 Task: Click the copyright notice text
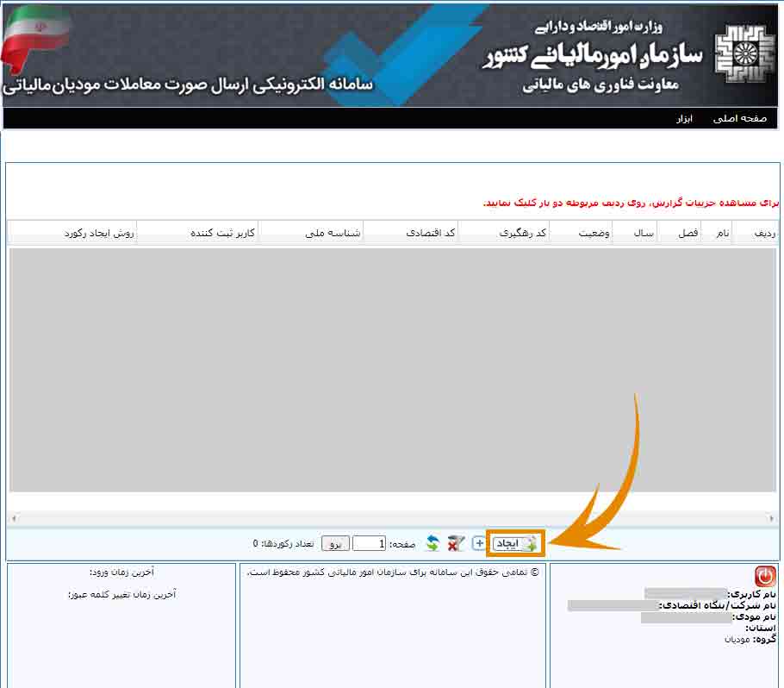393,572
